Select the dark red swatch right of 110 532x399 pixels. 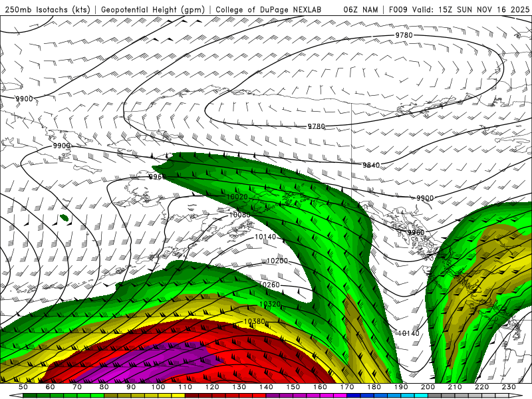pyautogui.click(x=192, y=396)
